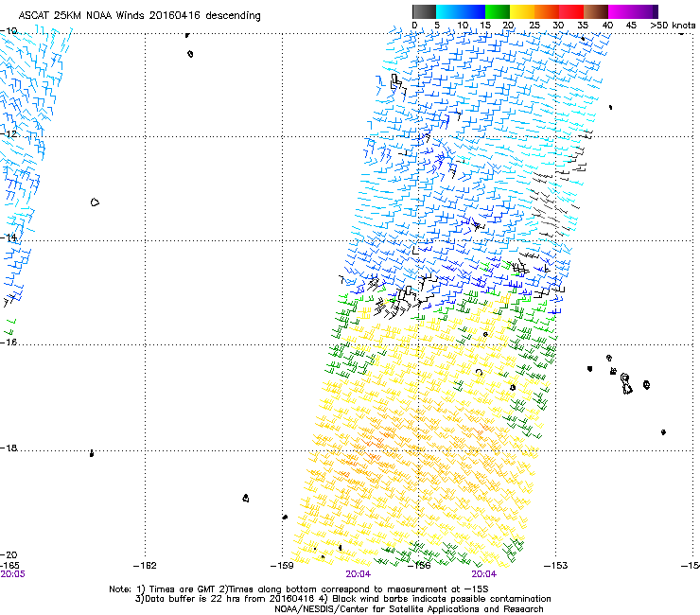Screen dimensions: 700x615
Task: Click the "15" legend scale label
Action: [485, 26]
